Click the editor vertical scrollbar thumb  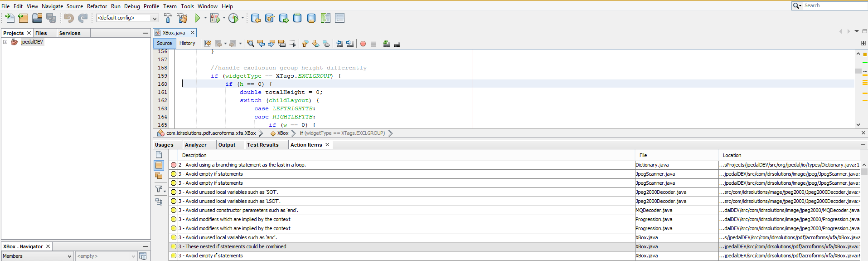point(858,71)
